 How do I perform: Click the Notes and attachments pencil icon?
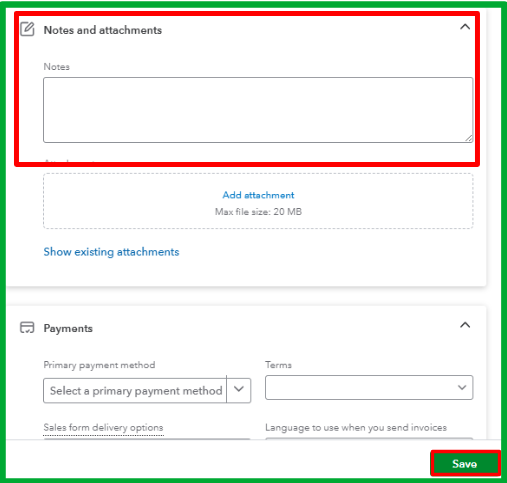(27, 29)
